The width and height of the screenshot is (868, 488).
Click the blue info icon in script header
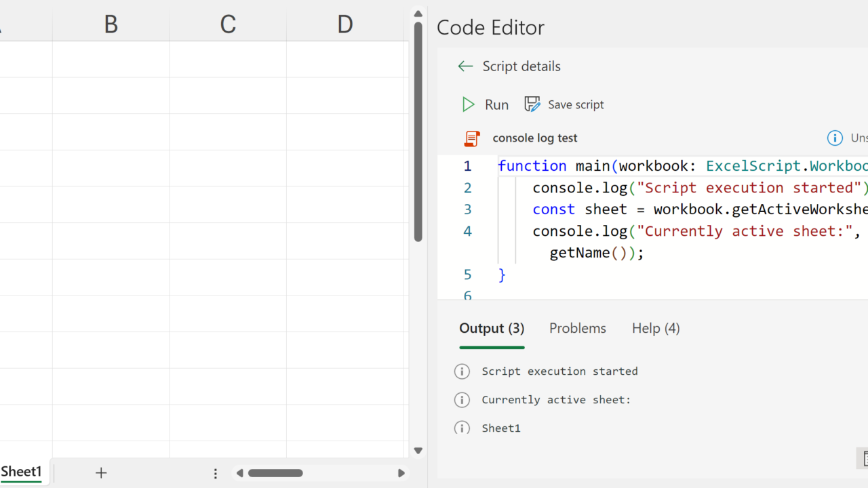(x=835, y=138)
